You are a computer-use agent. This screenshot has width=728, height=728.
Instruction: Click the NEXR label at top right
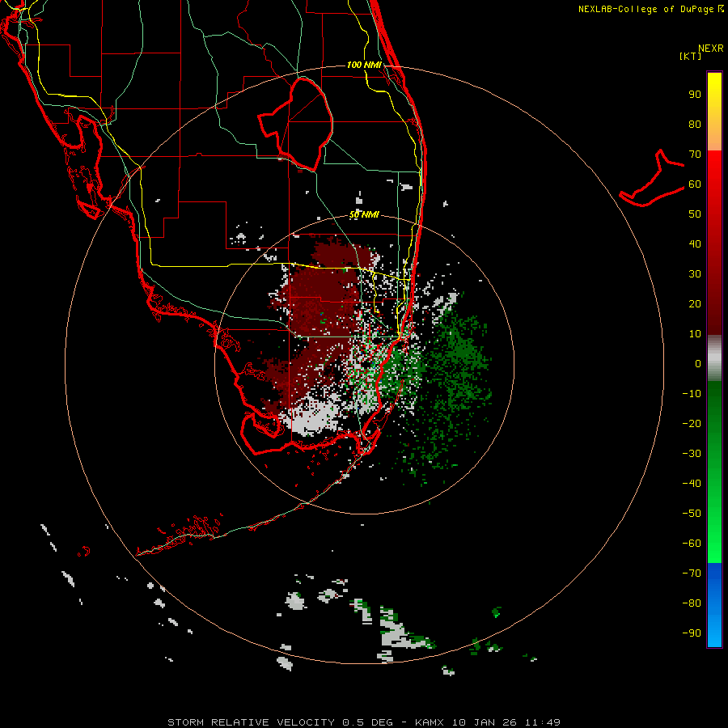pos(711,49)
